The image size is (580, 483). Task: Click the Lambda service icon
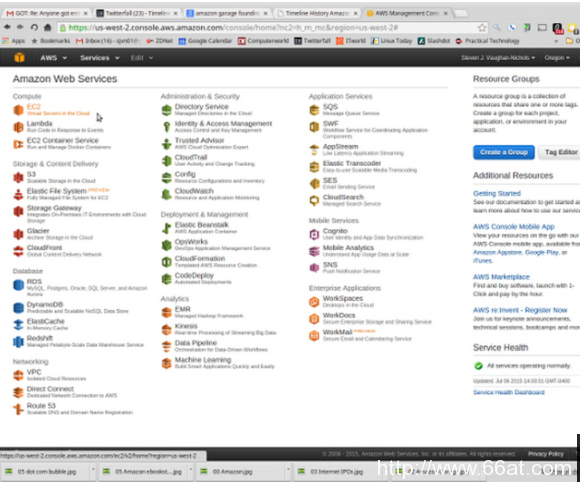[x=18, y=127]
